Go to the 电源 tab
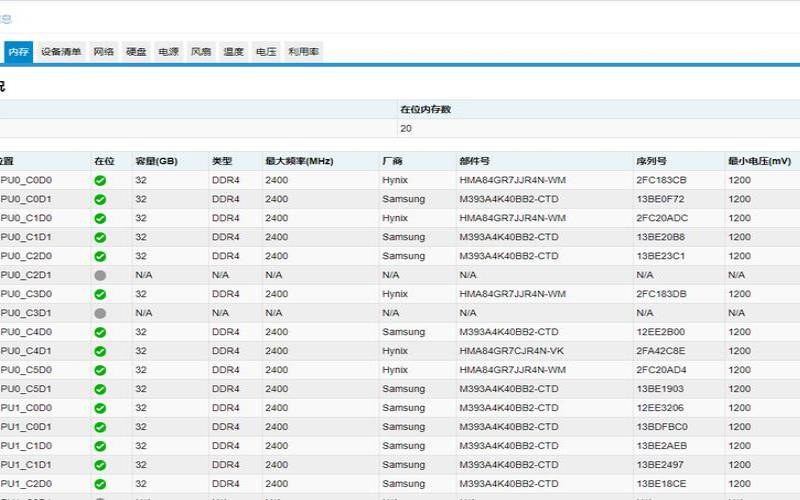The height and width of the screenshot is (500, 800). click(x=168, y=52)
